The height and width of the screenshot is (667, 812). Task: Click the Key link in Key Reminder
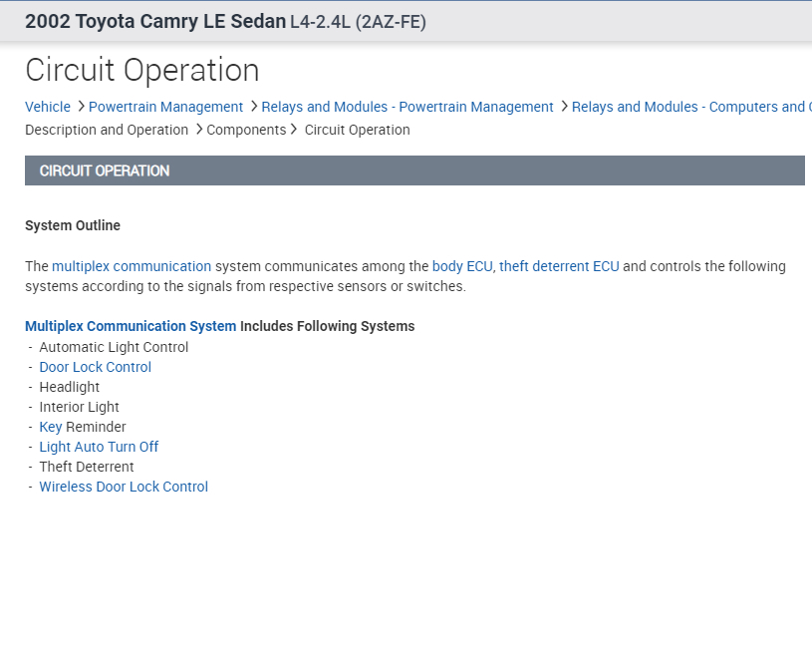click(50, 427)
